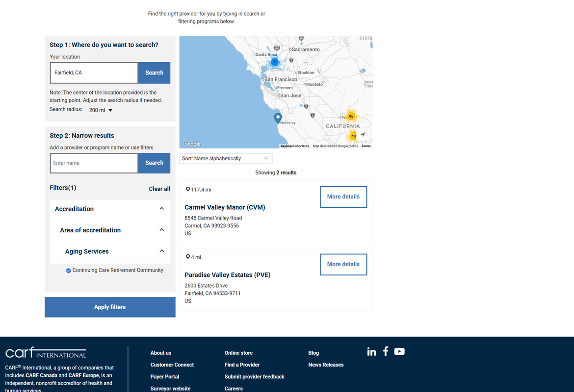Open Payer Portal footer link
The height and width of the screenshot is (392, 574).
pos(165,377)
